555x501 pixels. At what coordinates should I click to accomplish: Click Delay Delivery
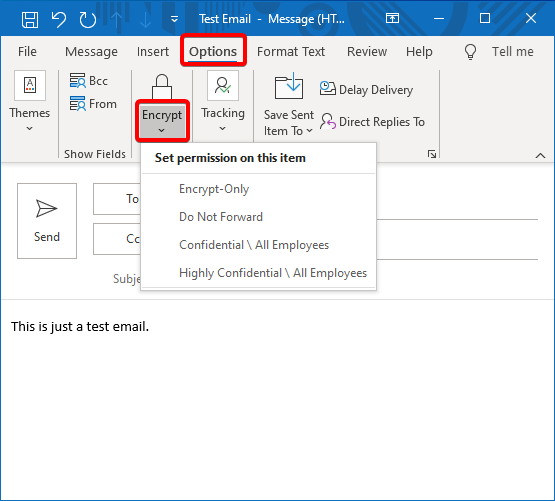pyautogui.click(x=366, y=89)
